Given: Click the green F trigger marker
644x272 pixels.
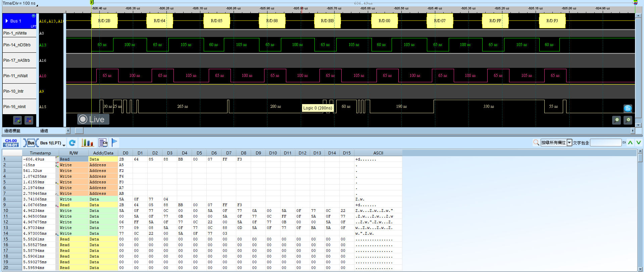Looking at the screenshot, I should [x=91, y=2].
